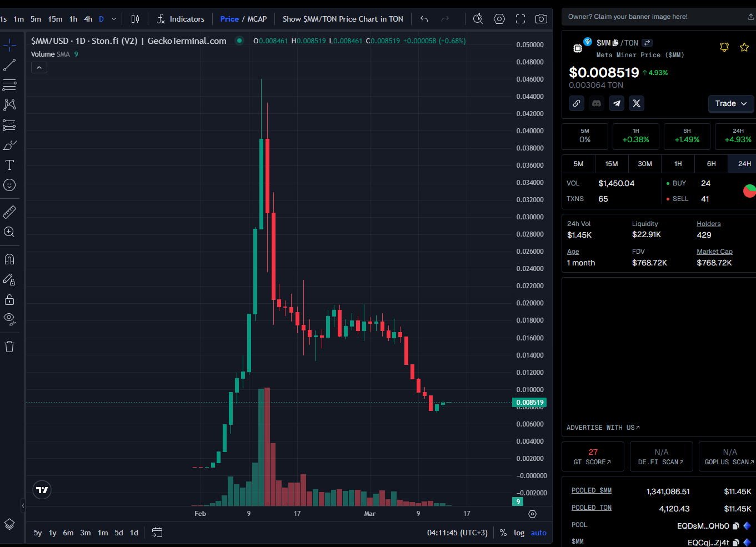Collapse the left panel handle arrow
This screenshot has width=756, height=547.
[x=23, y=506]
